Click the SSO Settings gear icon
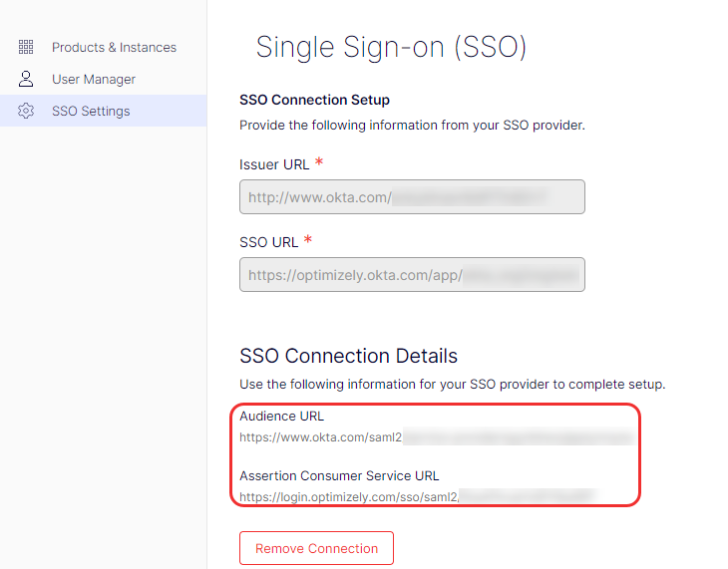This screenshot has height=569, width=728. coord(26,111)
